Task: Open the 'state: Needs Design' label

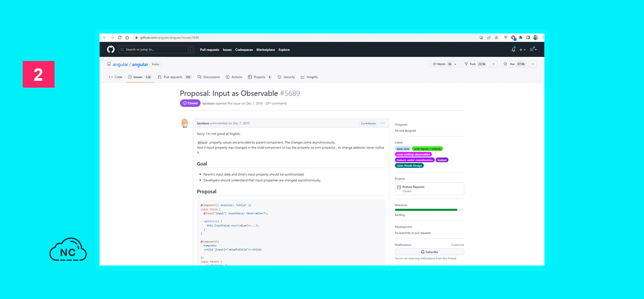Action: click(409, 166)
